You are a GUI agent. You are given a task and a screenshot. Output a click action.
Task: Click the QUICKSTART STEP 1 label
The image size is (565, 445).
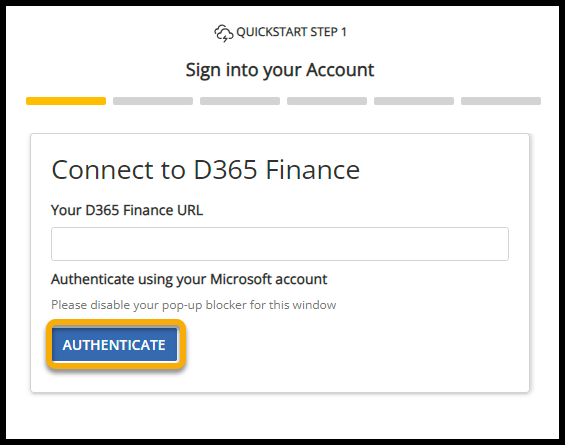click(x=291, y=32)
